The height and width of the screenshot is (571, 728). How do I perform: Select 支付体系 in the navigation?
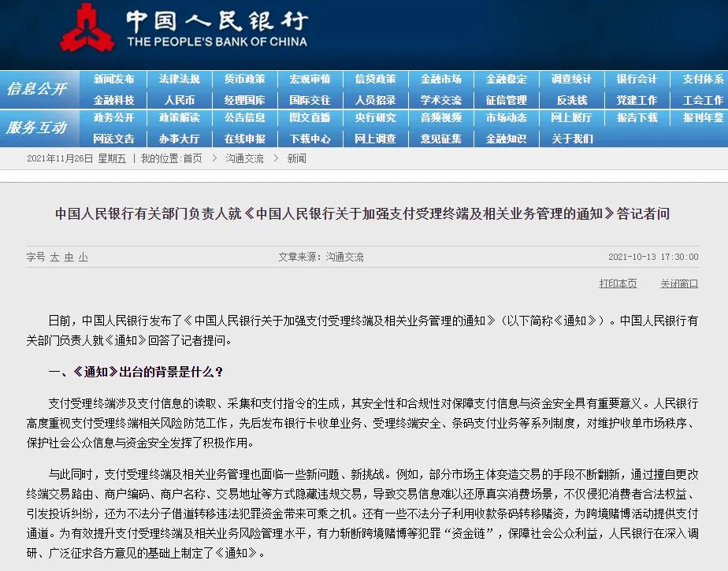(703, 80)
